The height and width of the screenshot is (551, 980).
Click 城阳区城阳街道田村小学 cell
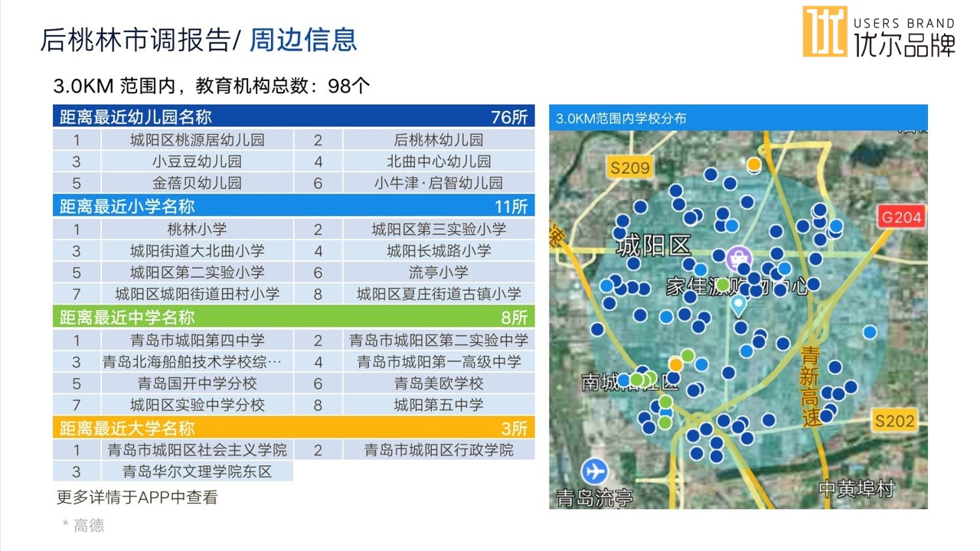tap(198, 293)
